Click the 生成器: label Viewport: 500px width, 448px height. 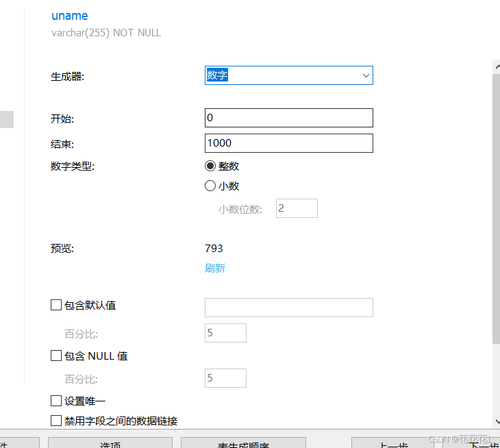click(67, 77)
